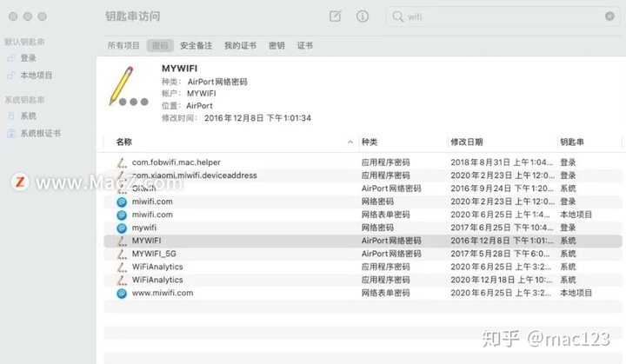Click the 系统根证书 sidebar icon
This screenshot has height=364, width=626.
coord(11,133)
